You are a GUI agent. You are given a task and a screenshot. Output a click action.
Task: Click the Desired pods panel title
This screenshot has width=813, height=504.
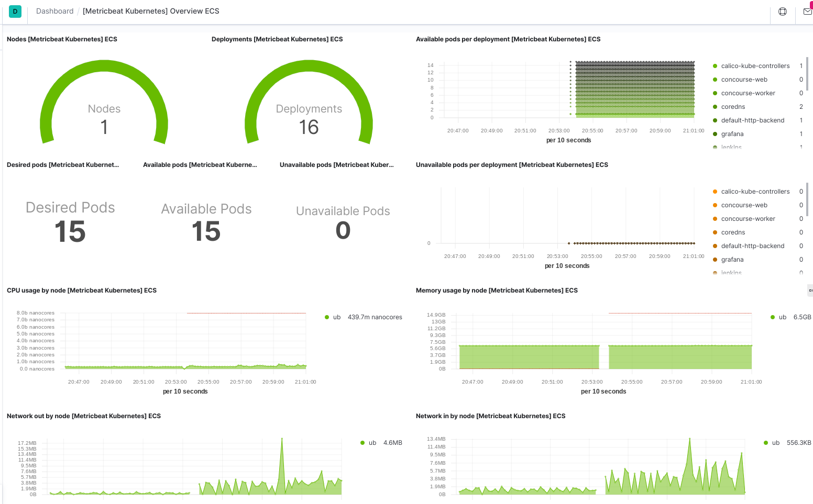point(63,165)
